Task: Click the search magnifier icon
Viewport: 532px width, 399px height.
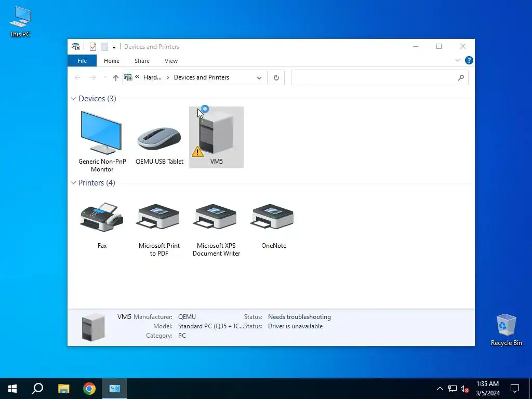Action: (x=461, y=78)
